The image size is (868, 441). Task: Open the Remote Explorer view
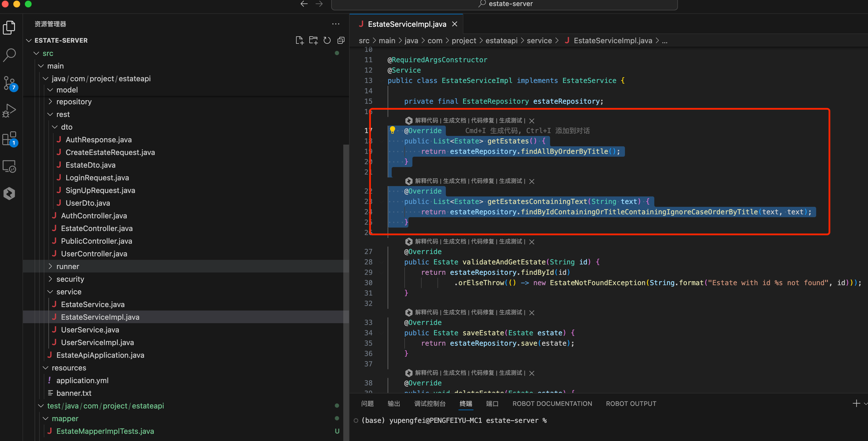10,166
